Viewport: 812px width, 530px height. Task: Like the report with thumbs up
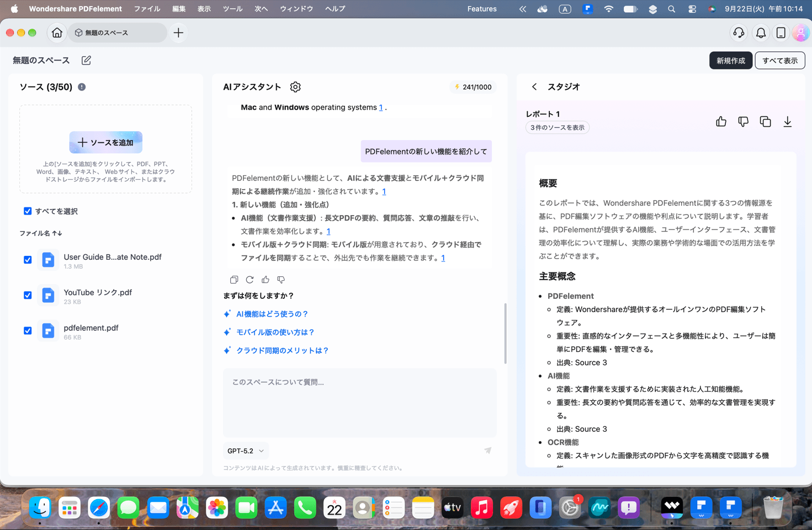coord(721,121)
